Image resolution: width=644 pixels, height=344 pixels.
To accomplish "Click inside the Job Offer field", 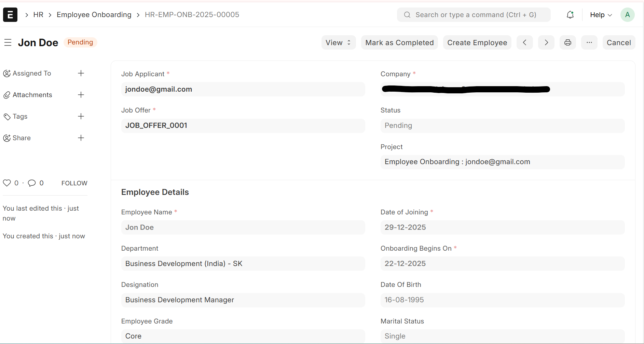I will [x=243, y=125].
